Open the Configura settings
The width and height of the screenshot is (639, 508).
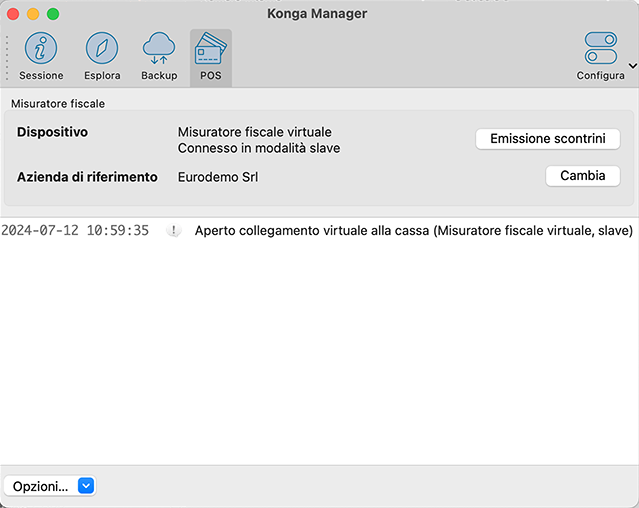tap(600, 56)
